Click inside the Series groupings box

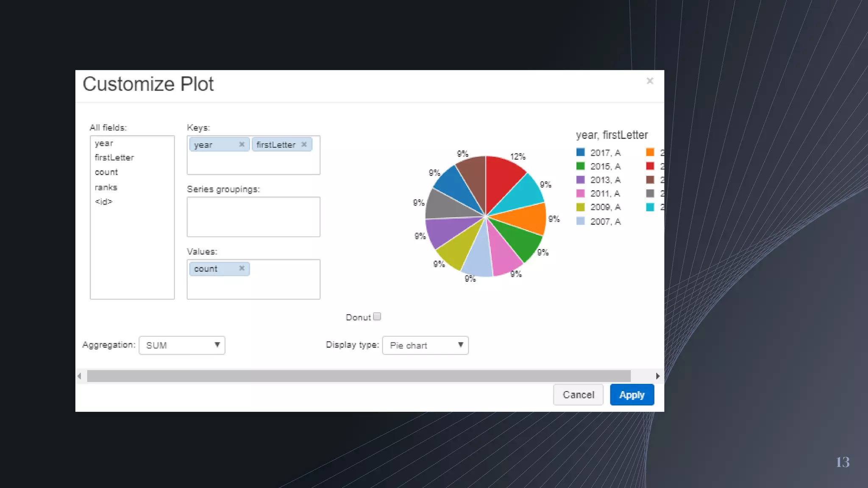[253, 217]
